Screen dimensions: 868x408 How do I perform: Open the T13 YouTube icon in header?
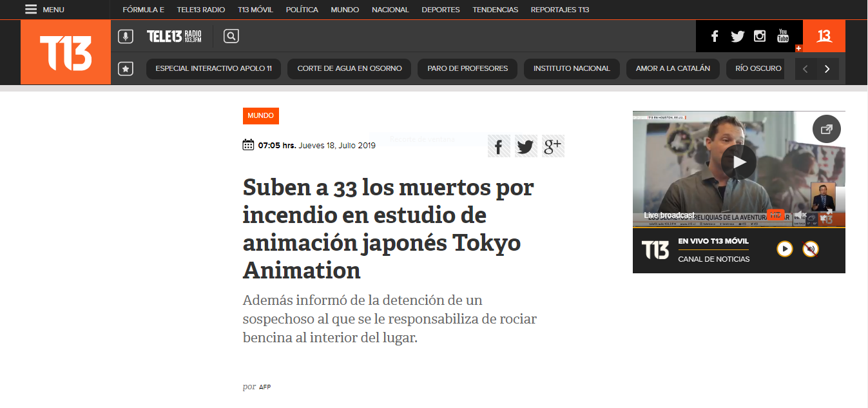point(783,36)
